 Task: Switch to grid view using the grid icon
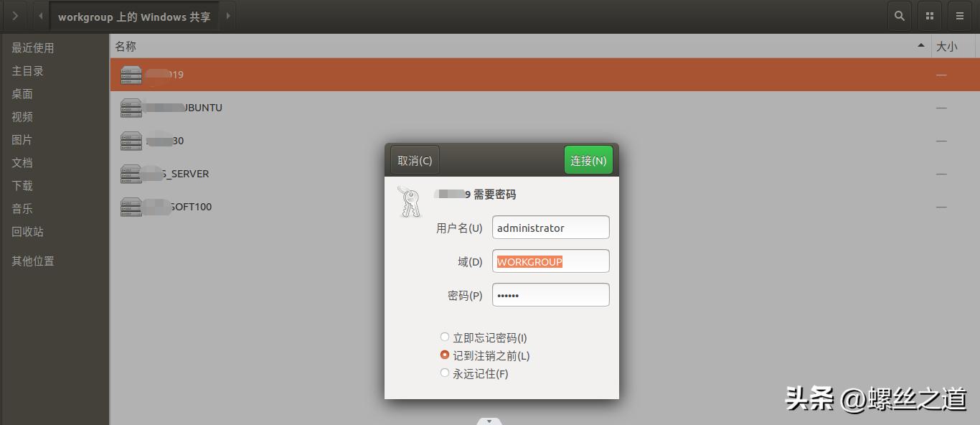tap(929, 15)
